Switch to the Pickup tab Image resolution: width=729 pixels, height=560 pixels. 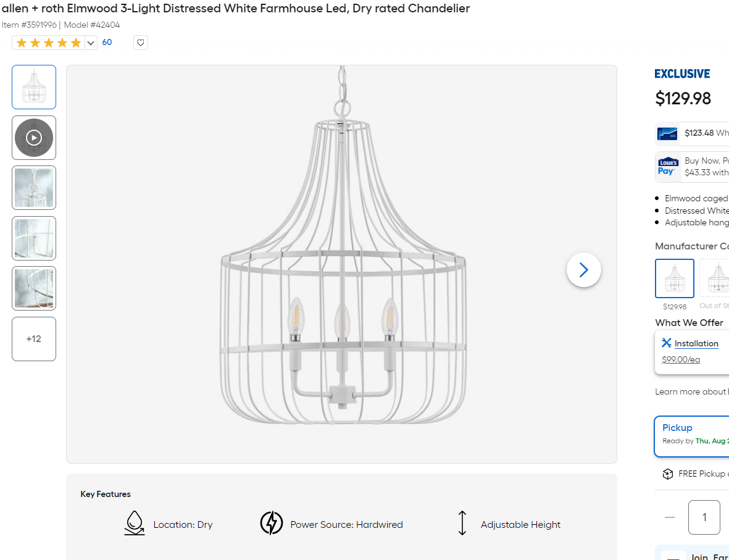coord(677,427)
